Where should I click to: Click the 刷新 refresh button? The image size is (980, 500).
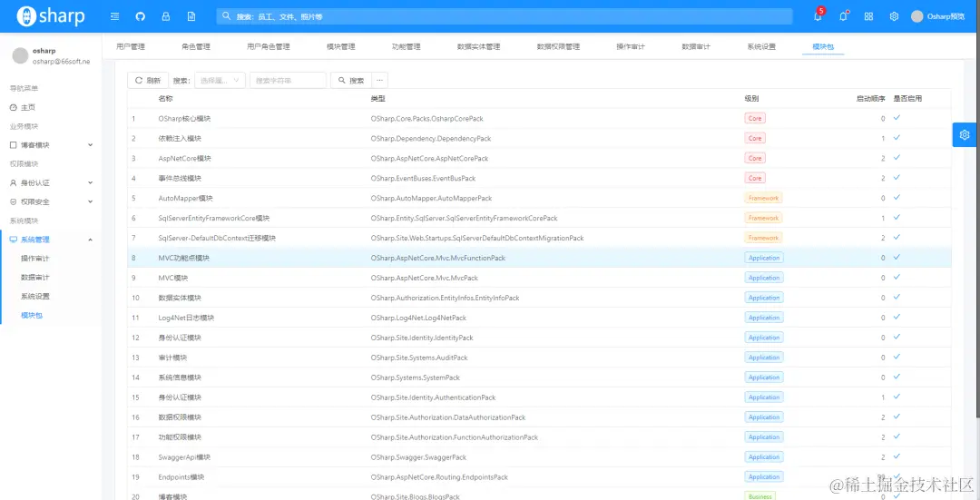(148, 80)
